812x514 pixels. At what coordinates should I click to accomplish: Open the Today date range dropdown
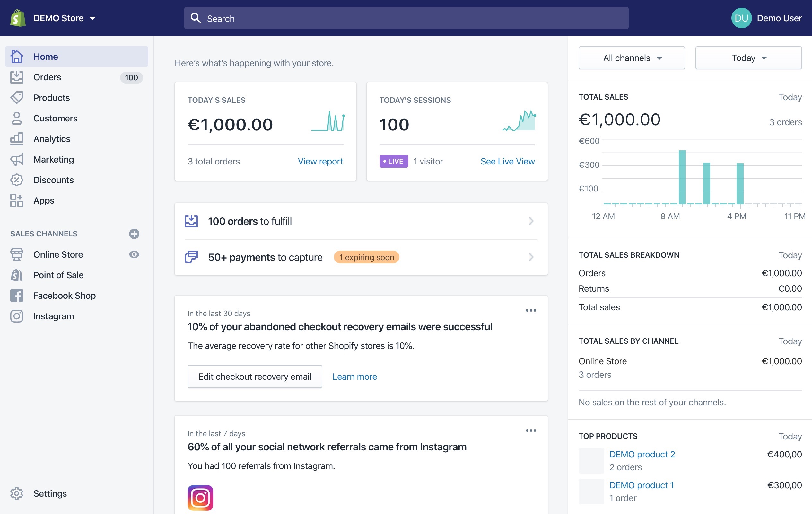tap(748, 58)
